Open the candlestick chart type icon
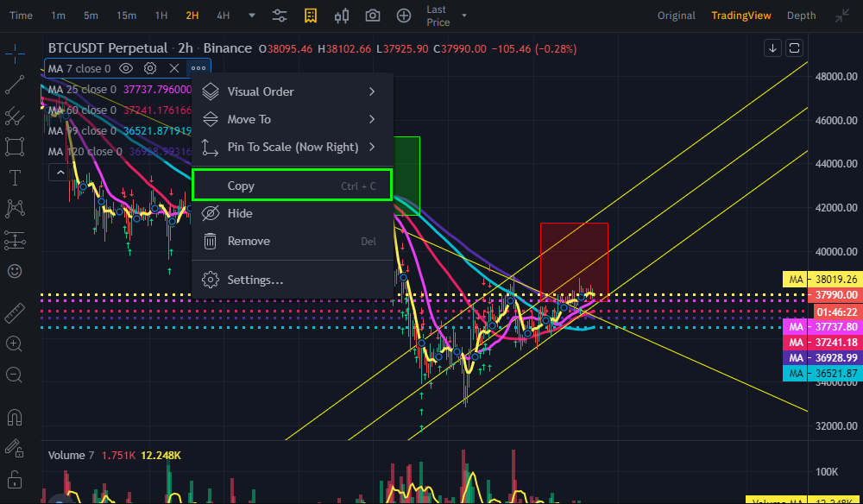 tap(342, 16)
